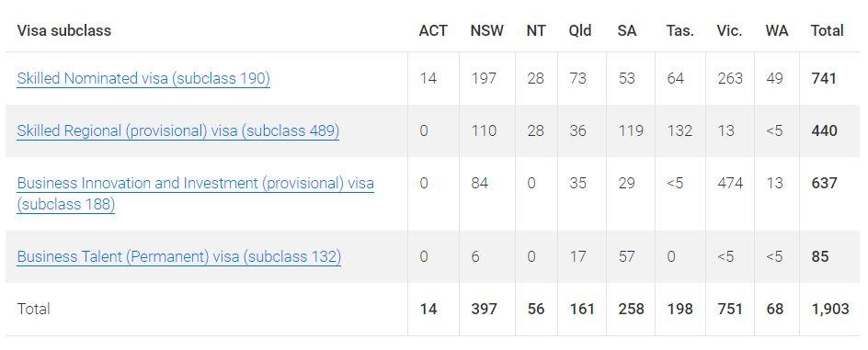Open Business Innovation and Investment visa 188 link

tap(196, 194)
